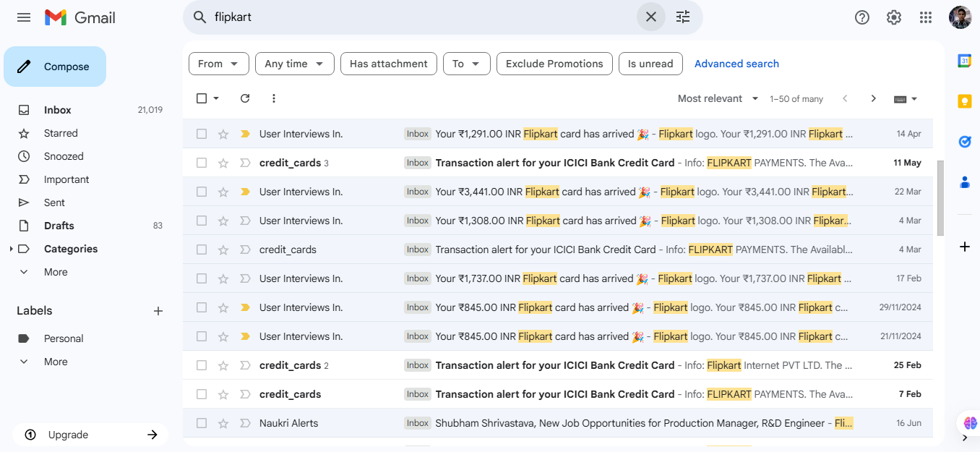
Task: Open 4 Mar credit_cards transaction alert email
Action: 557,250
